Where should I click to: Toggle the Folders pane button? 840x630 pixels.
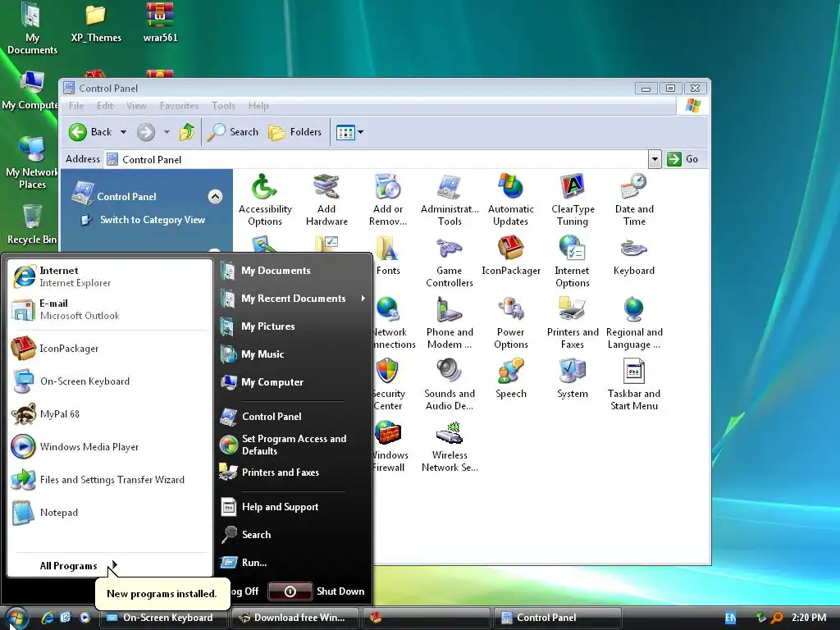point(295,132)
